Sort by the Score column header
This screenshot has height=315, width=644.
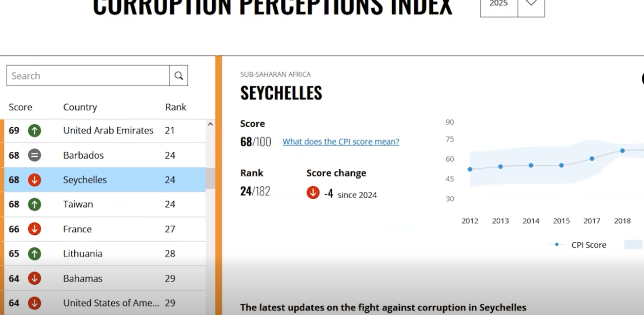21,107
